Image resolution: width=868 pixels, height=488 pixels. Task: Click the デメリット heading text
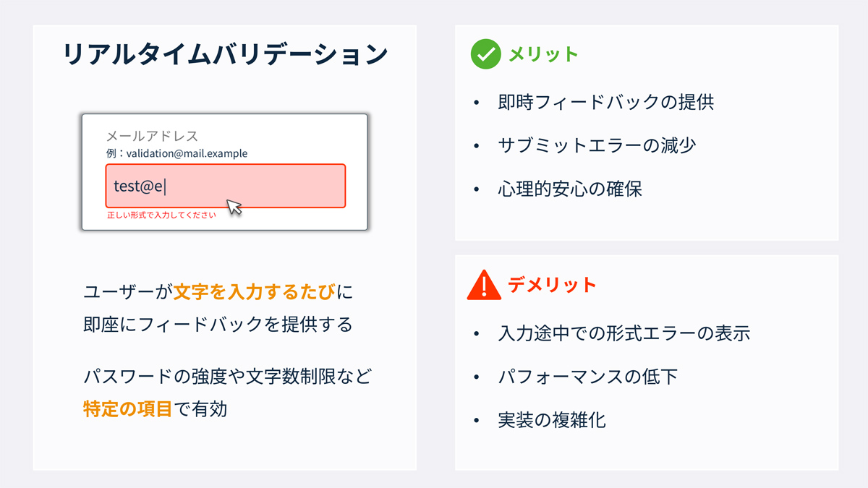pos(552,285)
